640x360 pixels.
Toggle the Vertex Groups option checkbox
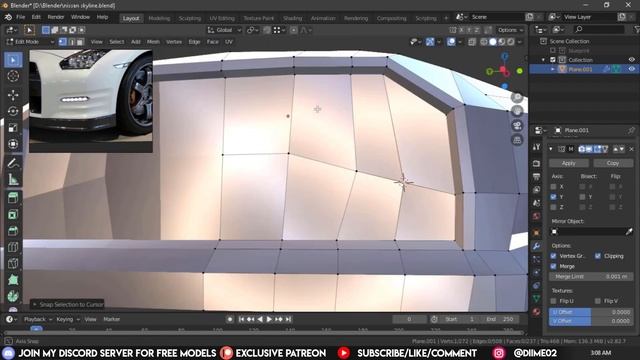(x=553, y=256)
